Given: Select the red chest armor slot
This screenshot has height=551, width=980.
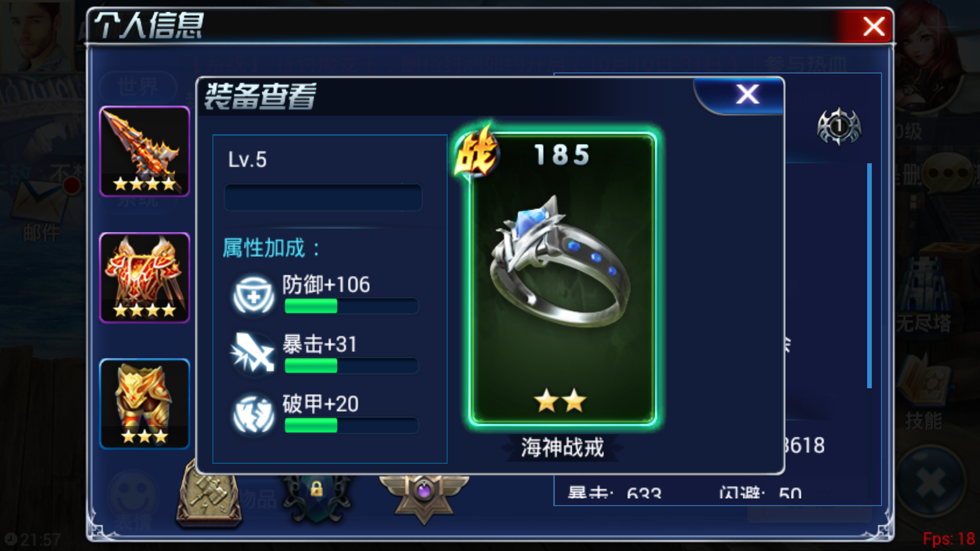Looking at the screenshot, I should pyautogui.click(x=144, y=278).
